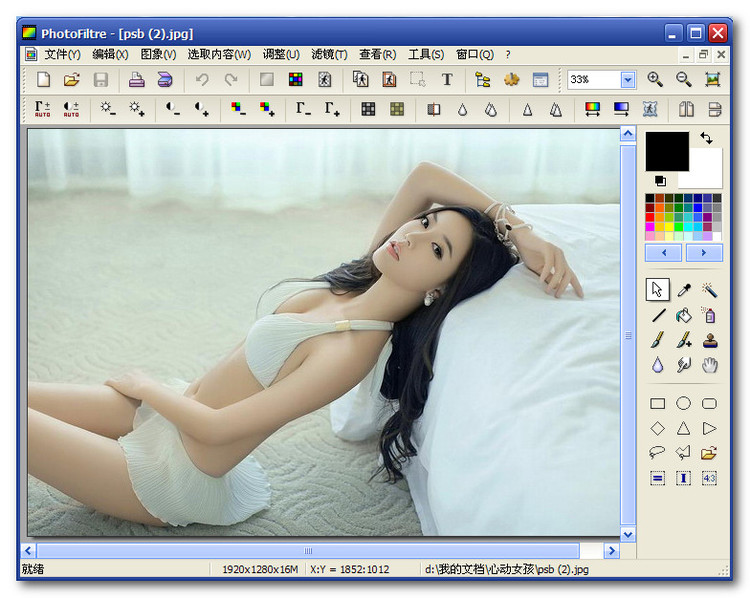
Task: Activate the Hand move tool
Action: (x=710, y=365)
